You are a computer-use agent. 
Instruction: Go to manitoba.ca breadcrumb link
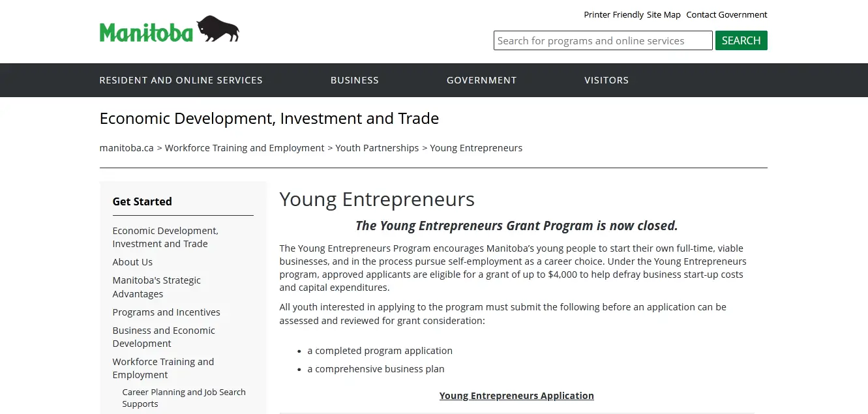[x=127, y=148]
